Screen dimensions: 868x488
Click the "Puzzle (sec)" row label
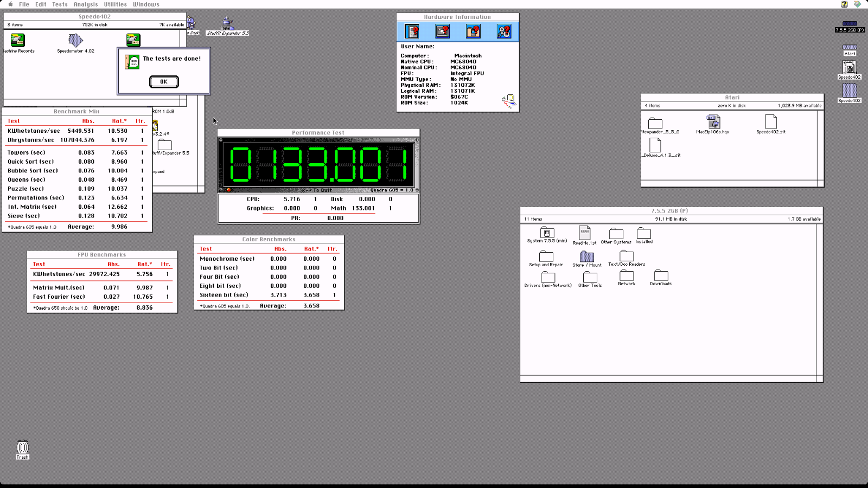26,189
